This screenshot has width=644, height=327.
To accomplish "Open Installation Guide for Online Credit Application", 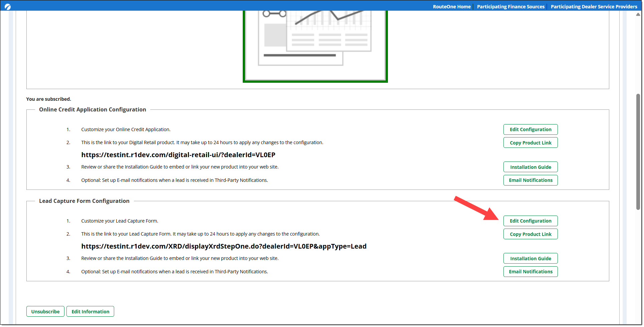I will pyautogui.click(x=530, y=167).
